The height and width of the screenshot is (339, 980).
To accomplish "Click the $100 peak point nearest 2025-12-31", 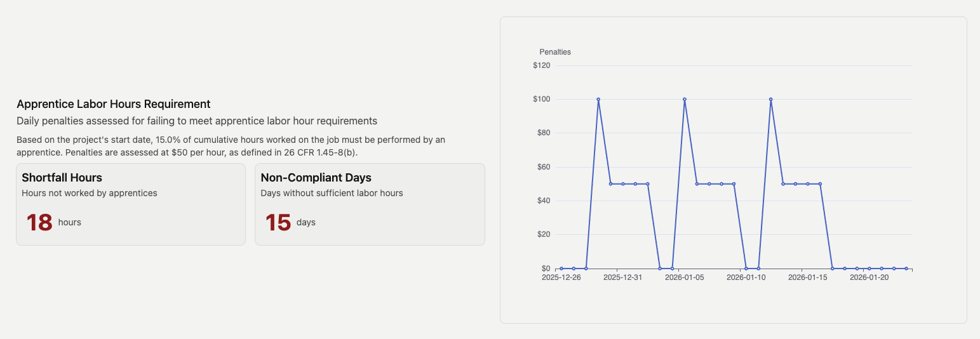I will 598,99.
